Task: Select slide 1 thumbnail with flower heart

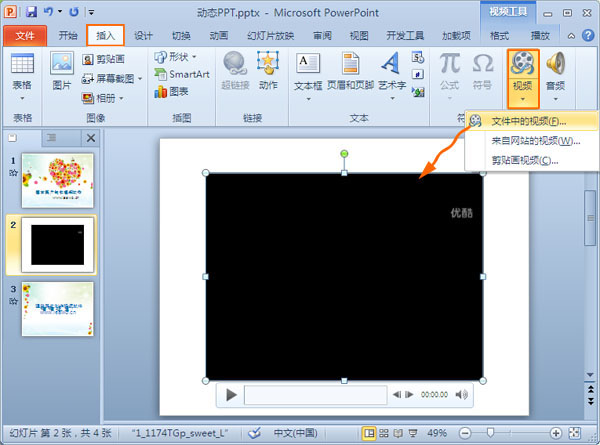Action: click(57, 181)
